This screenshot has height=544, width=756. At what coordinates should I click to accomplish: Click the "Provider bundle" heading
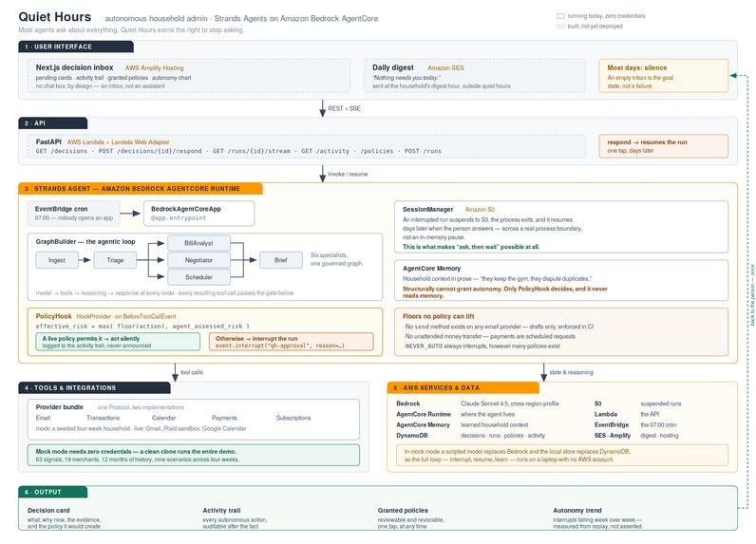59,406
